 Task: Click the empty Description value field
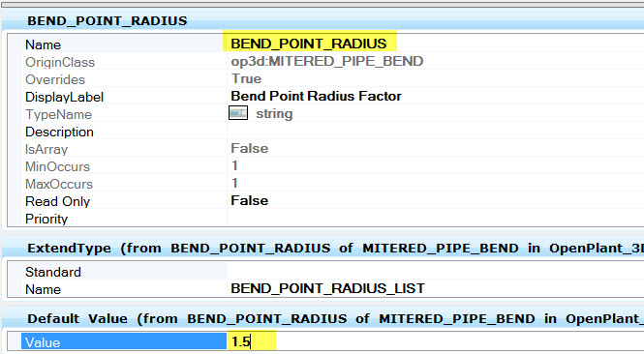point(436,132)
